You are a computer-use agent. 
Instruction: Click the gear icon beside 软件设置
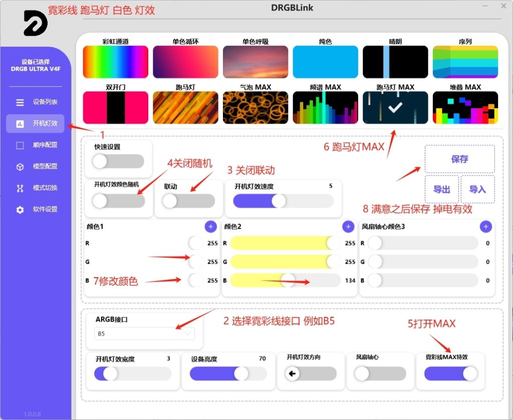pyautogui.click(x=20, y=210)
